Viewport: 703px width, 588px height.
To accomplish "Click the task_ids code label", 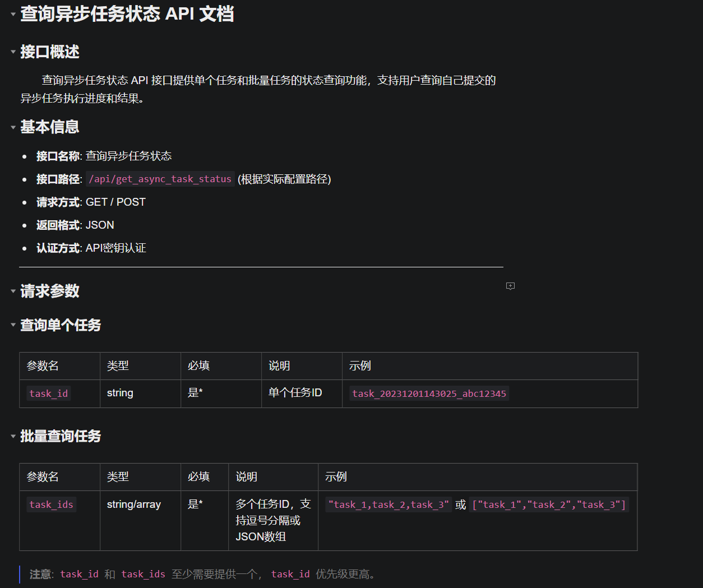I will 51,504.
